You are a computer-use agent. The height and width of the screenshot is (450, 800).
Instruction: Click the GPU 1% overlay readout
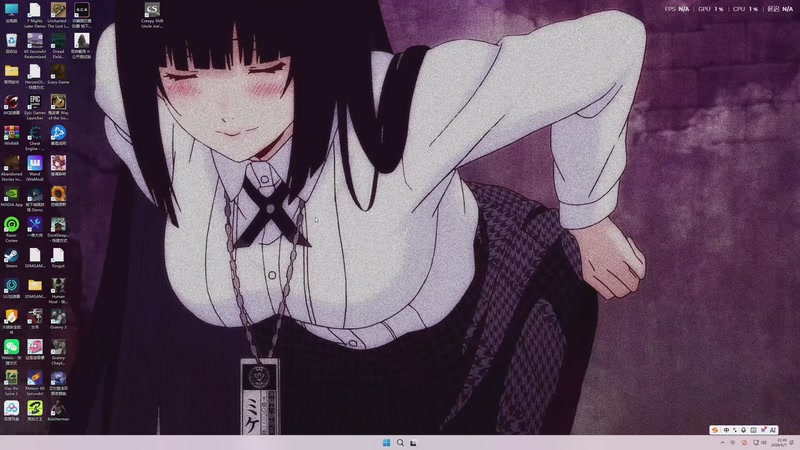pos(711,9)
